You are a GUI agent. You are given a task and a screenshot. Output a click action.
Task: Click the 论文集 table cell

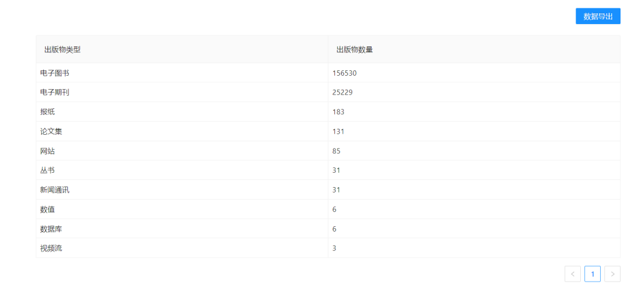[x=51, y=131]
